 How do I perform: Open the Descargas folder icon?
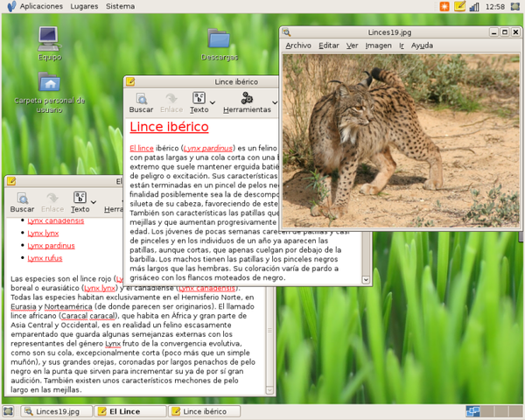(x=219, y=45)
